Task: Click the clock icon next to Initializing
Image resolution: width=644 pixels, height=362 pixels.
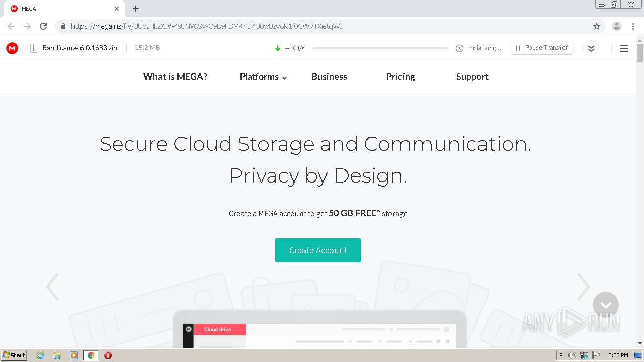Action: click(459, 48)
